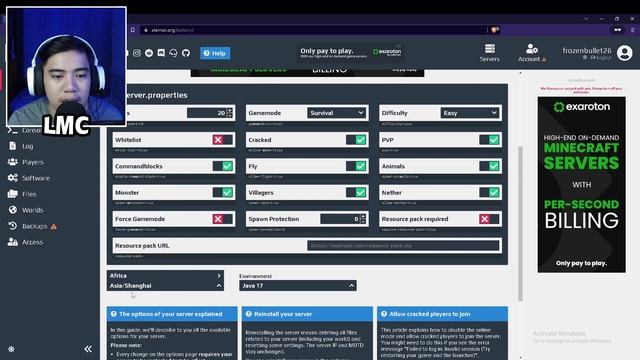Click the player slots number field
Viewport: 640px width, 360px height.
tap(207, 113)
